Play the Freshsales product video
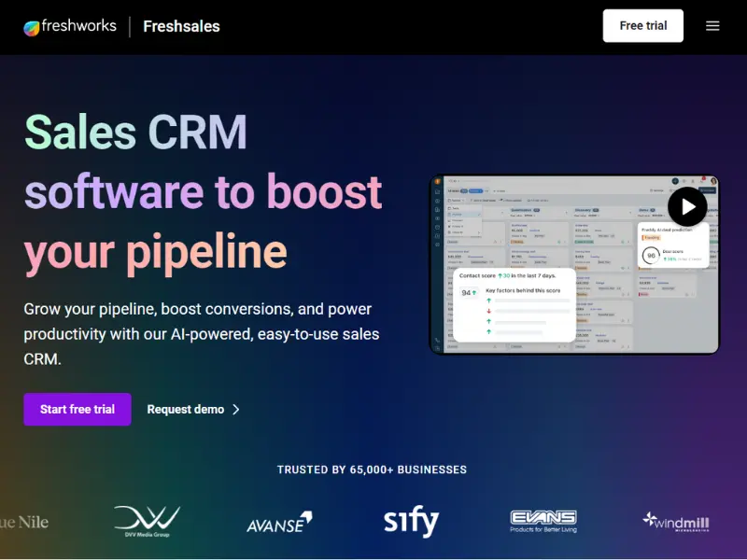The height and width of the screenshot is (560, 747). coord(687,206)
